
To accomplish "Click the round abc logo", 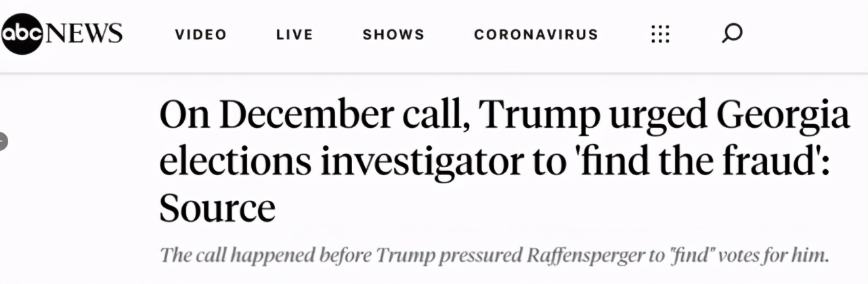I will tap(22, 33).
